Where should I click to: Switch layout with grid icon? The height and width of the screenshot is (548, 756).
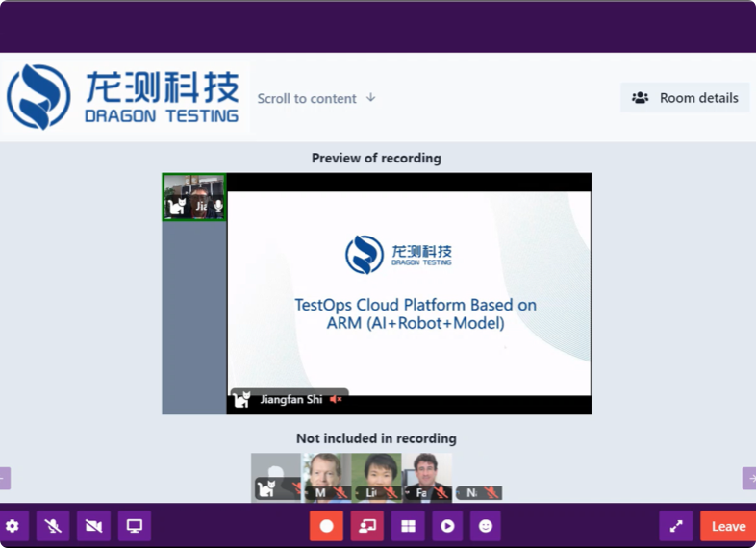409,526
